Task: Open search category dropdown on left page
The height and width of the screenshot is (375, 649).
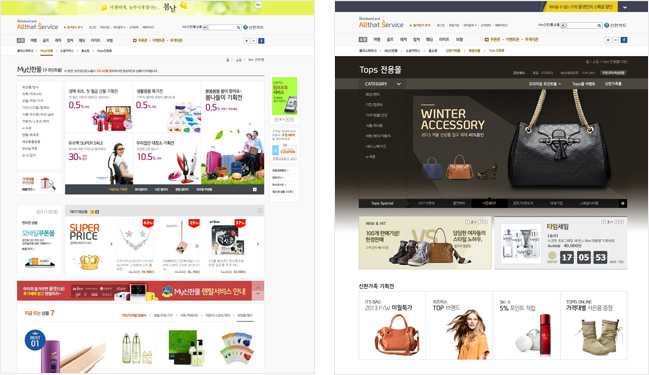Action: click(x=206, y=27)
